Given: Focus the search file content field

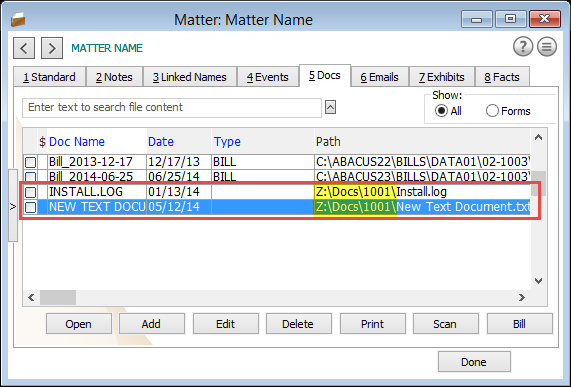Looking at the screenshot, I should tap(172, 107).
